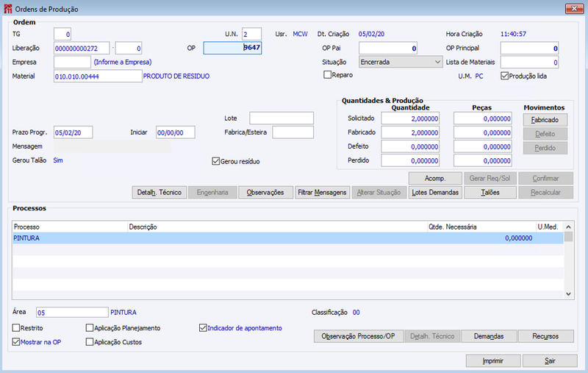Image resolution: width=588 pixels, height=373 pixels.
Task: Click the Confirmar button
Action: pos(545,178)
